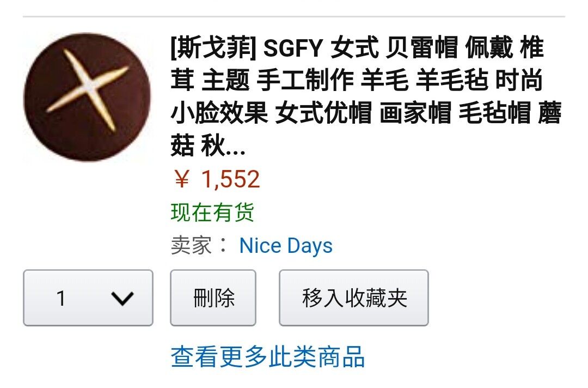Open the mushroom beret product thumbnail
Viewport: 588px width, 388px height.
[x=88, y=97]
